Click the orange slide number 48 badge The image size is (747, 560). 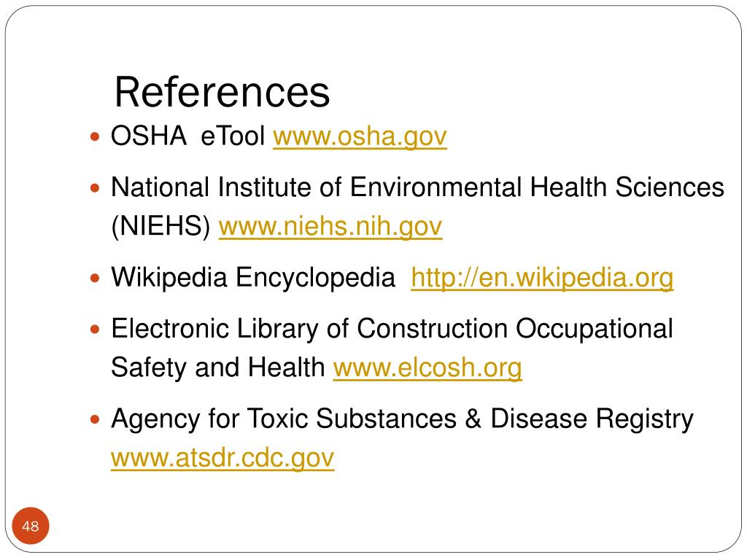[31, 526]
